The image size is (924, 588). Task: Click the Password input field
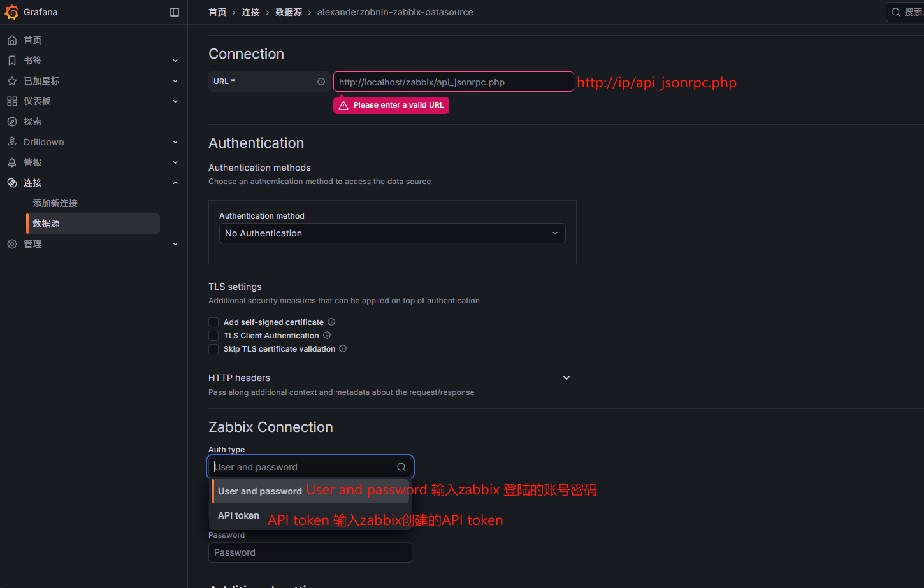pos(310,552)
